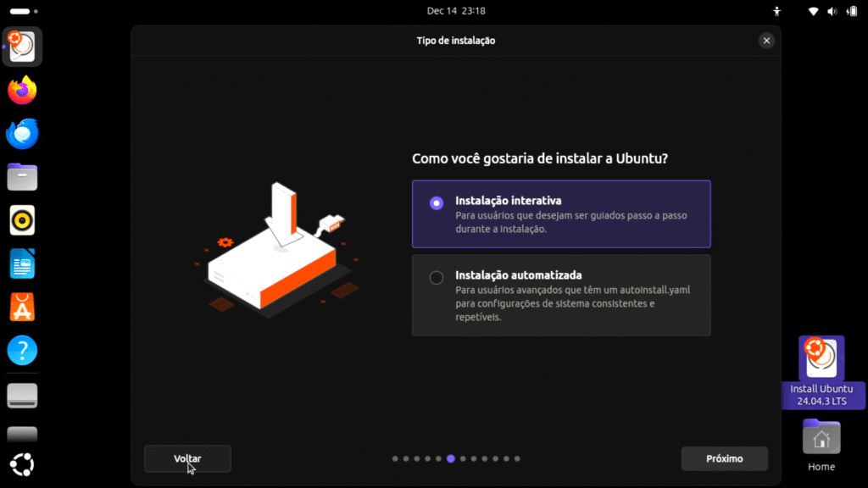This screenshot has width=868, height=488.
Task: Launch Rhythmbox music player
Action: (x=22, y=220)
